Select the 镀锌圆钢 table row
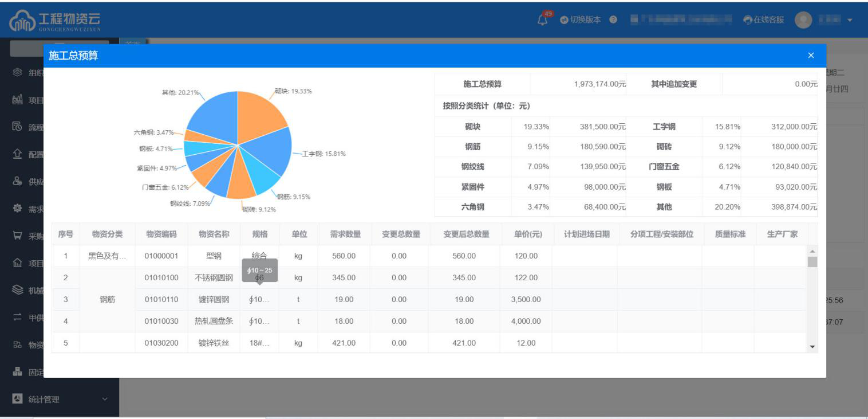The image size is (868, 419). [x=214, y=299]
